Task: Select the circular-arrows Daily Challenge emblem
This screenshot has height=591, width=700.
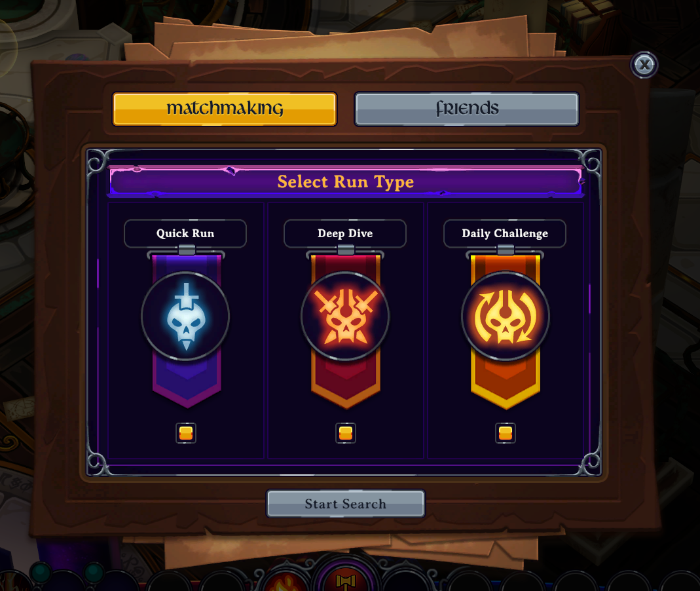Action: pos(505,316)
